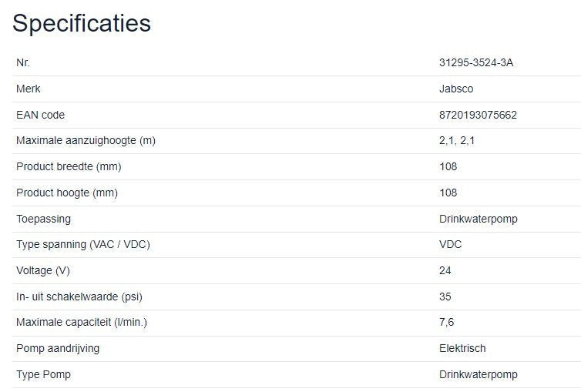Click the EAN code 8720193075662
Image resolution: width=581 pixels, height=392 pixels.
pyautogui.click(x=478, y=115)
